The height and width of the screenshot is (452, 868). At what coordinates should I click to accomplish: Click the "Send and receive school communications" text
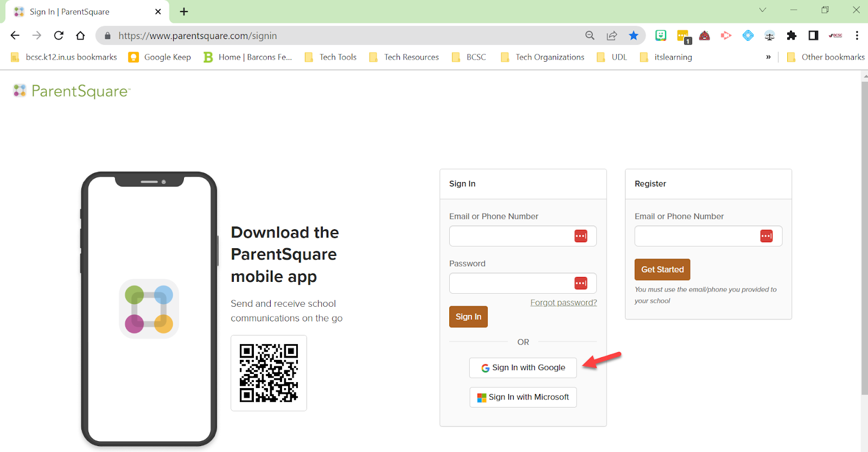pos(286,311)
